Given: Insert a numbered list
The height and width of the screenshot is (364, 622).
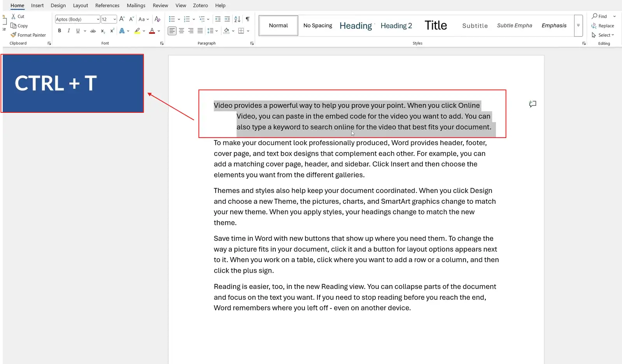Looking at the screenshot, I should click(187, 19).
